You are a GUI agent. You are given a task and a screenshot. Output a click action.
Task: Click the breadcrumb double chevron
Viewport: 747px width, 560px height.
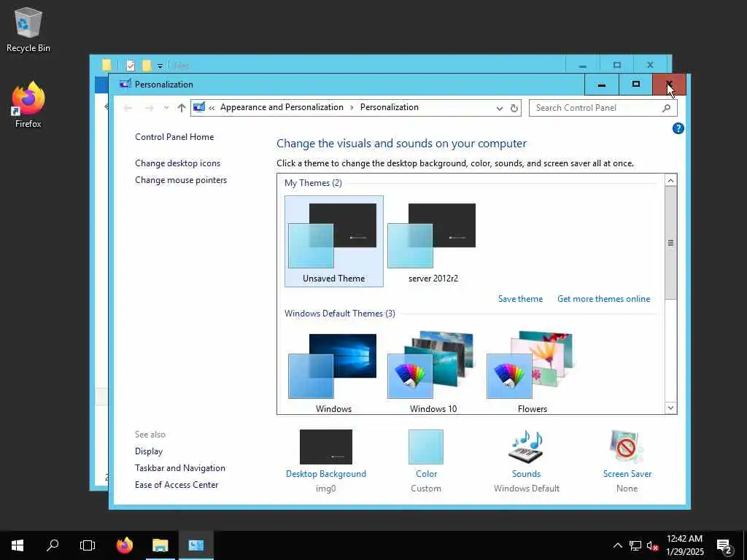pyautogui.click(x=212, y=108)
